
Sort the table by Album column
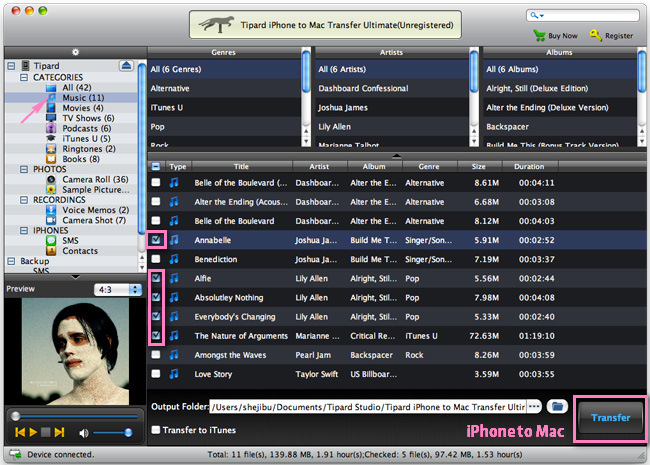coord(374,167)
